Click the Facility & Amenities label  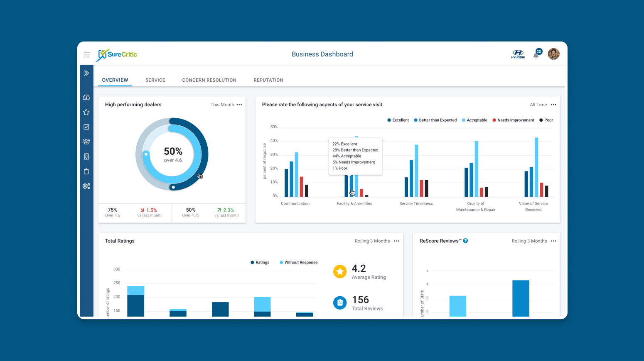[354, 204]
